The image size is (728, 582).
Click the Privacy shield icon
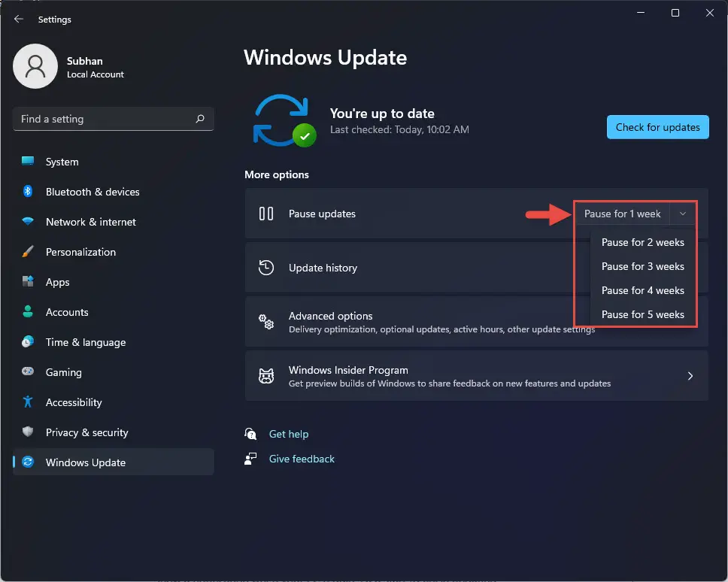[x=28, y=432]
